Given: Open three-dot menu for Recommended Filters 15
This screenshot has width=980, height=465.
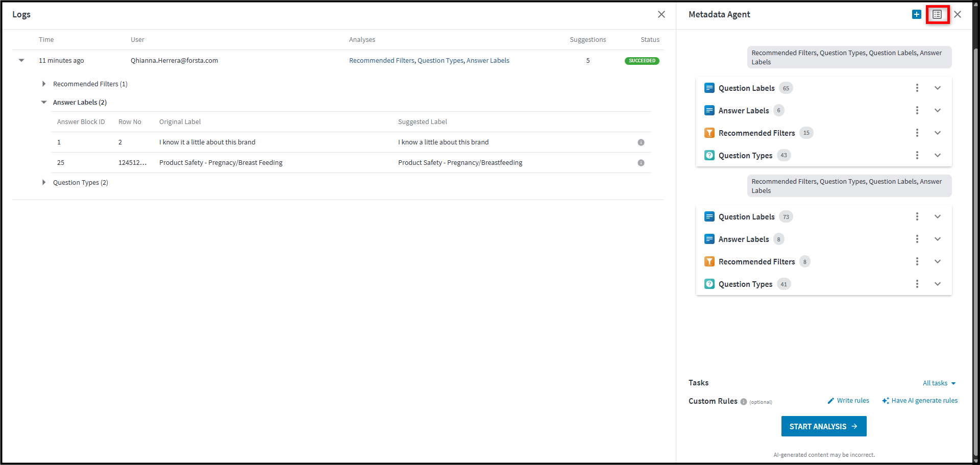Looking at the screenshot, I should (917, 133).
